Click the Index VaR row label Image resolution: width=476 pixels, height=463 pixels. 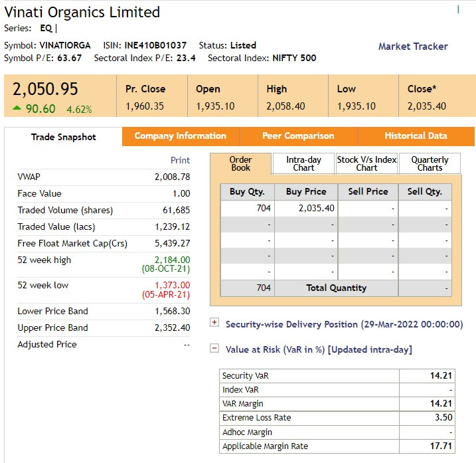point(240,390)
